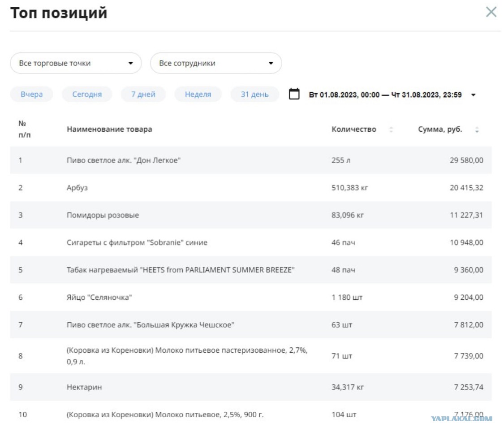Click quantity 104 шт

coord(344,415)
